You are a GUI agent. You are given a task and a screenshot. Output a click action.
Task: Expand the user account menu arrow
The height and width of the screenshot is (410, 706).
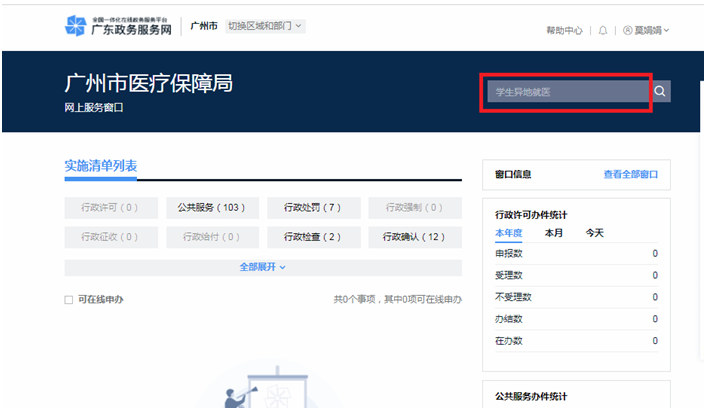(x=666, y=31)
